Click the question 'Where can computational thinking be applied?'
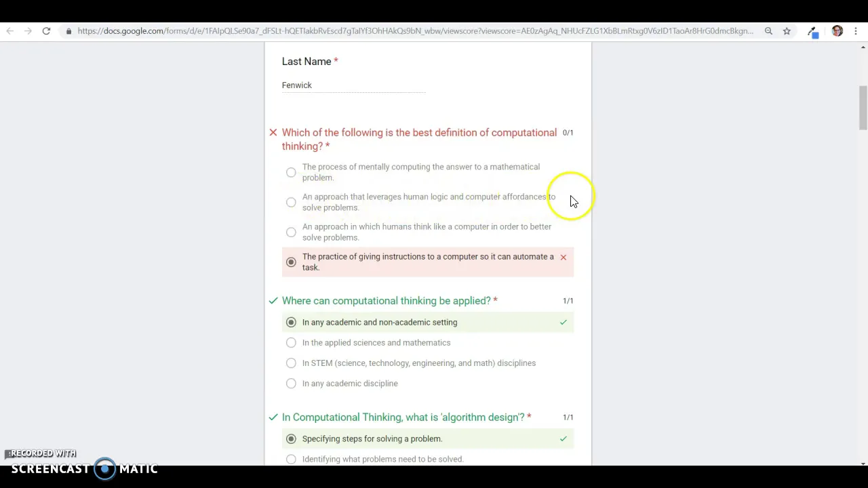 [389, 301]
